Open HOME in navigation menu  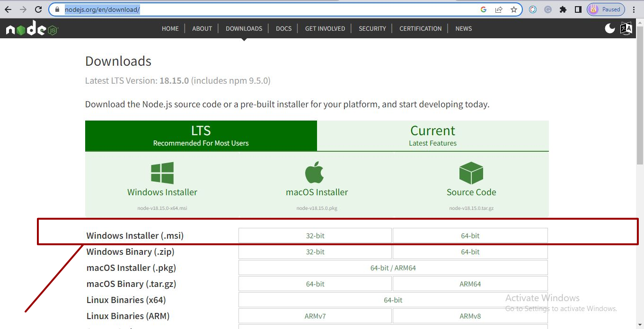[170, 28]
